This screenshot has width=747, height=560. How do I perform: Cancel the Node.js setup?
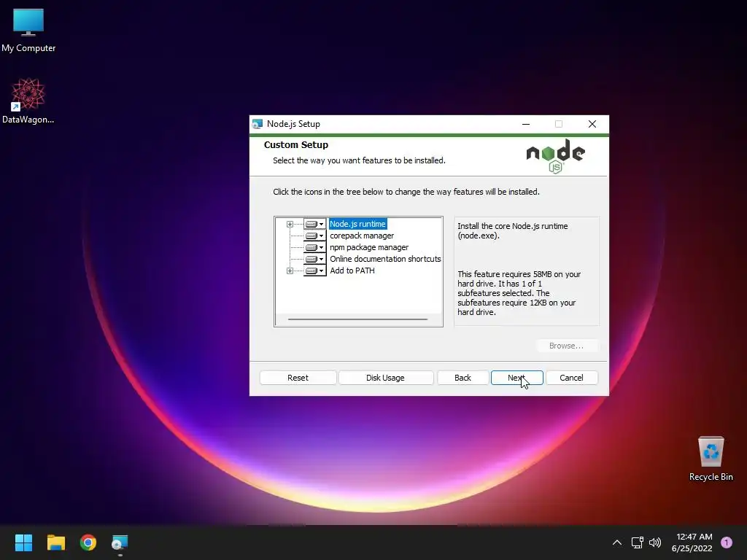point(571,378)
